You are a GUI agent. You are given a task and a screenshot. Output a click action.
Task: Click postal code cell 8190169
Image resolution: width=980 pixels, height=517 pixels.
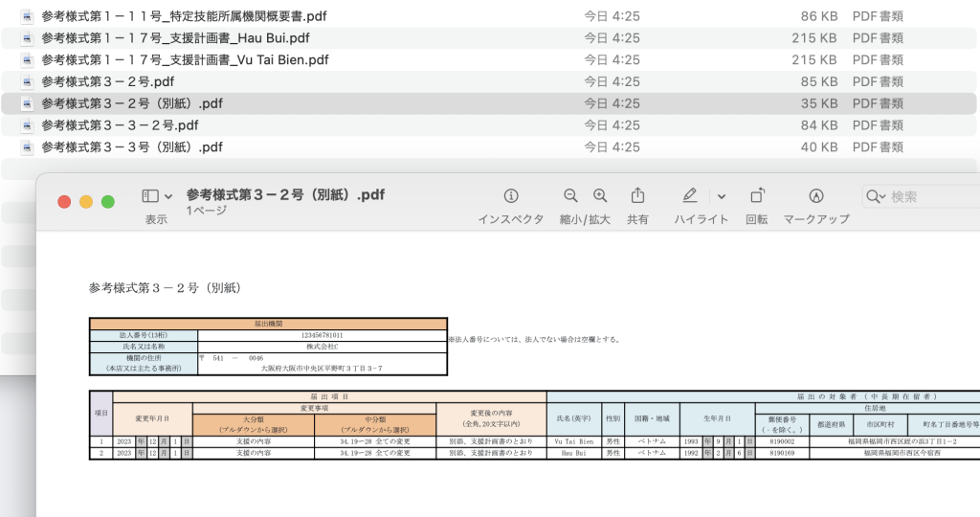pyautogui.click(x=782, y=453)
